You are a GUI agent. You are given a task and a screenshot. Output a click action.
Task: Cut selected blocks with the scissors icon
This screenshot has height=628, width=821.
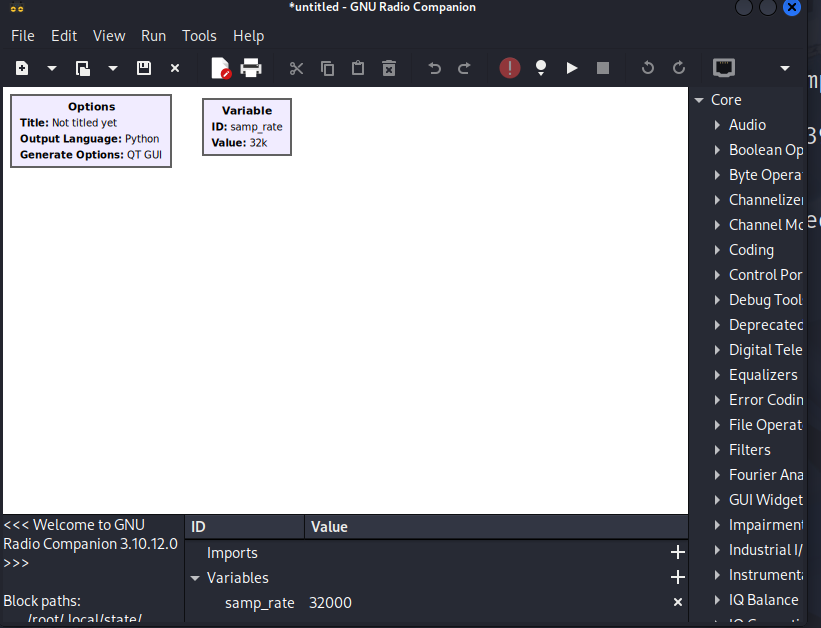pos(296,68)
